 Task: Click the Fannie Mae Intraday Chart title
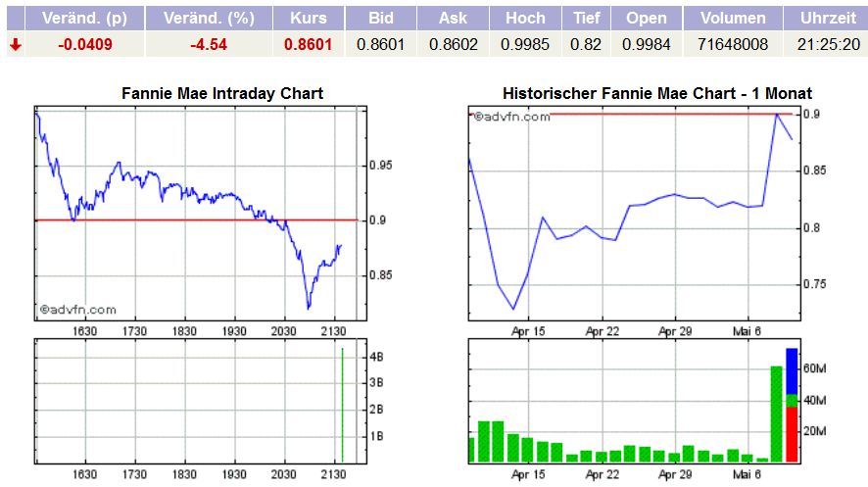point(222,93)
